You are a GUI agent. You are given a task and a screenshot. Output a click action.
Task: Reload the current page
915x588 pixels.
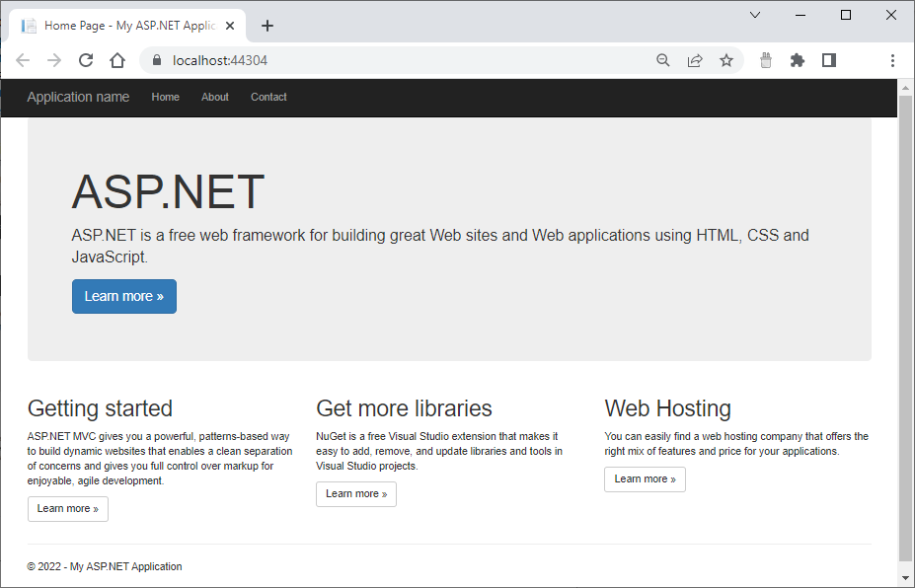[86, 60]
